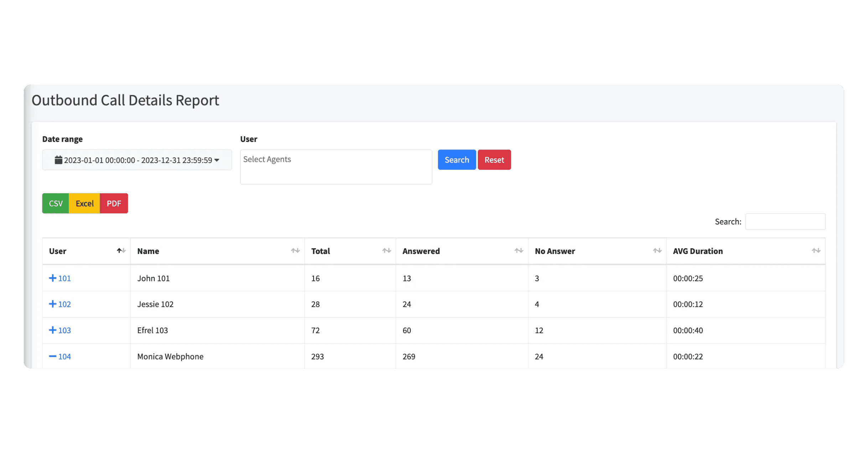Image resolution: width=868 pixels, height=453 pixels.
Task: Export report as CSV
Action: (56, 203)
